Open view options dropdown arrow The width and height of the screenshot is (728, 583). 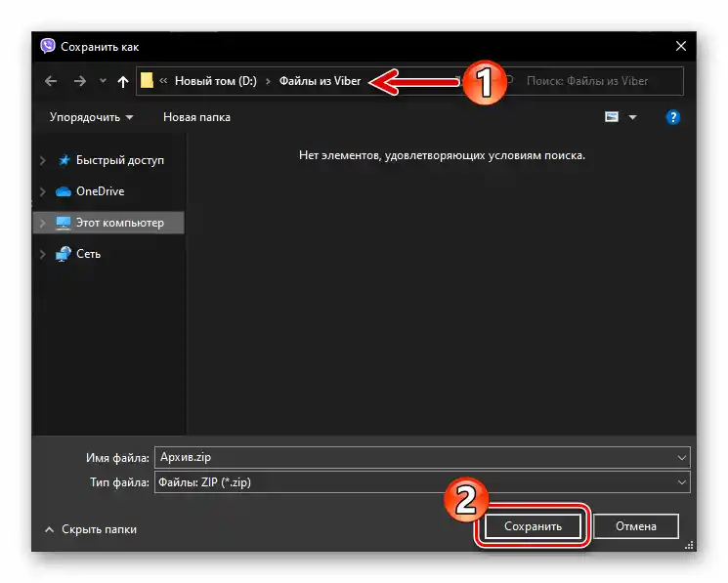(632, 117)
